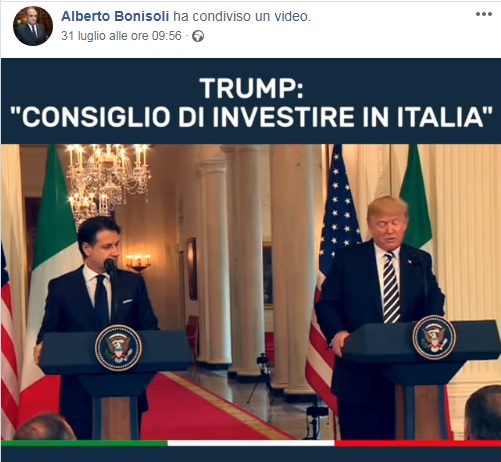Click the Alberto Bonisoli name link
The width and height of the screenshot is (501, 462).
click(x=115, y=16)
